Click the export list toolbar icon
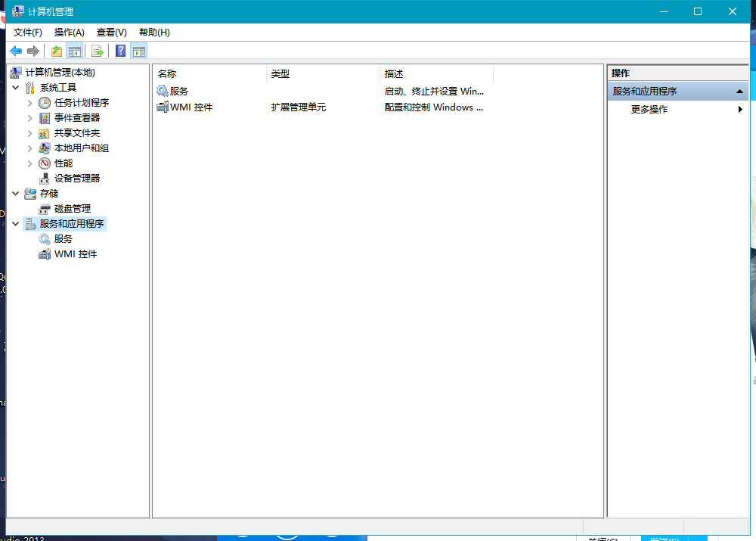 [x=98, y=51]
